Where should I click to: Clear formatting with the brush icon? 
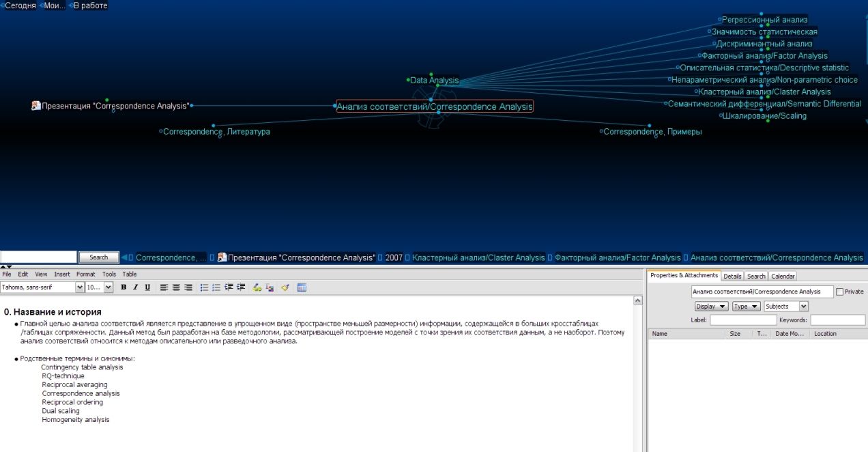285,287
